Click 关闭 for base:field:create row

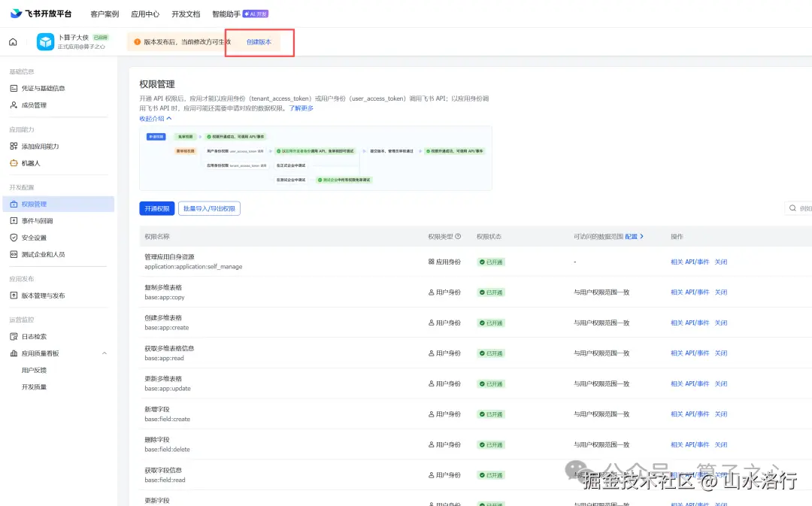coord(721,414)
